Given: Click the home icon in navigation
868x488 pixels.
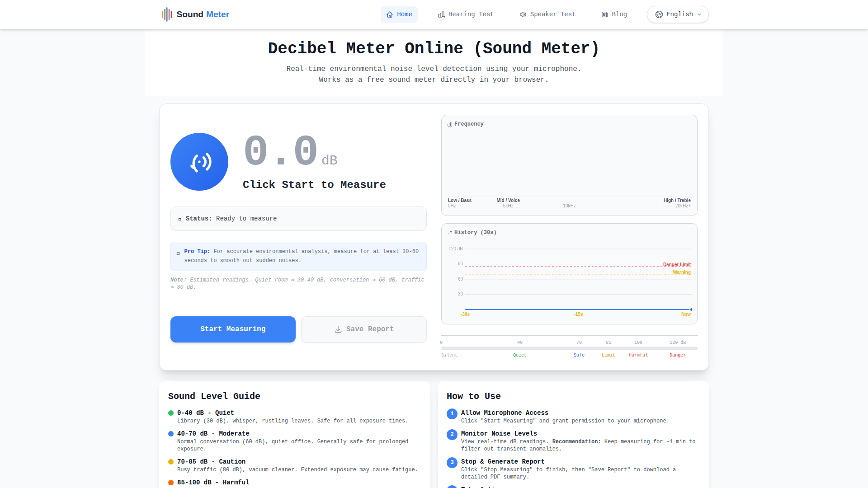Looking at the screenshot, I should [x=390, y=14].
